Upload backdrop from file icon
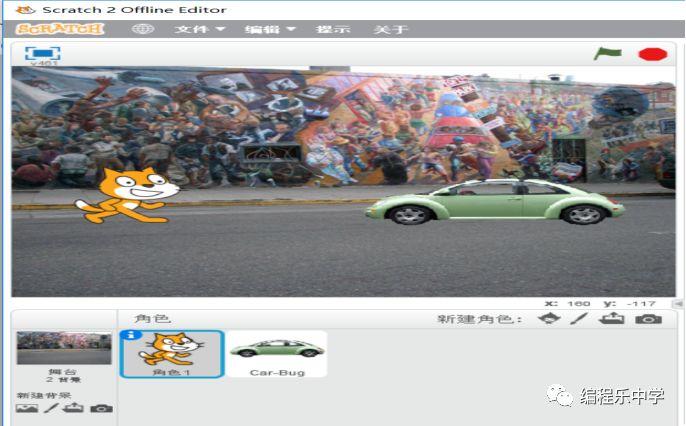The width and height of the screenshot is (686, 426). click(73, 408)
